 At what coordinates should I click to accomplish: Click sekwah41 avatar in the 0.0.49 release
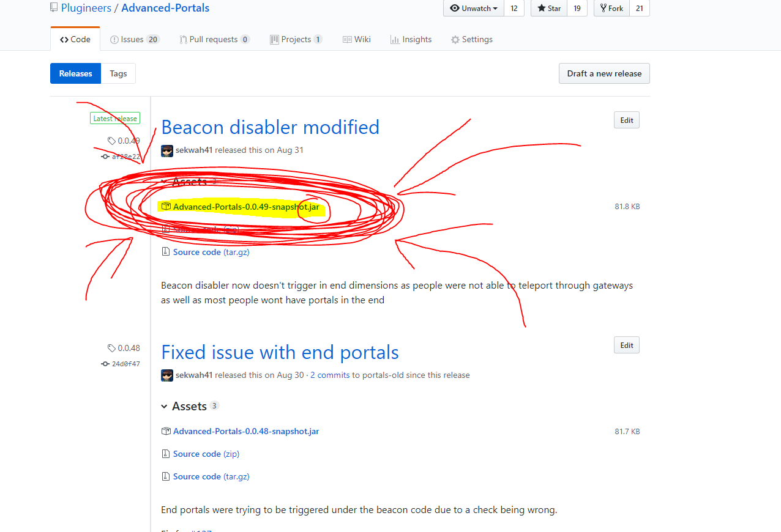(167, 150)
